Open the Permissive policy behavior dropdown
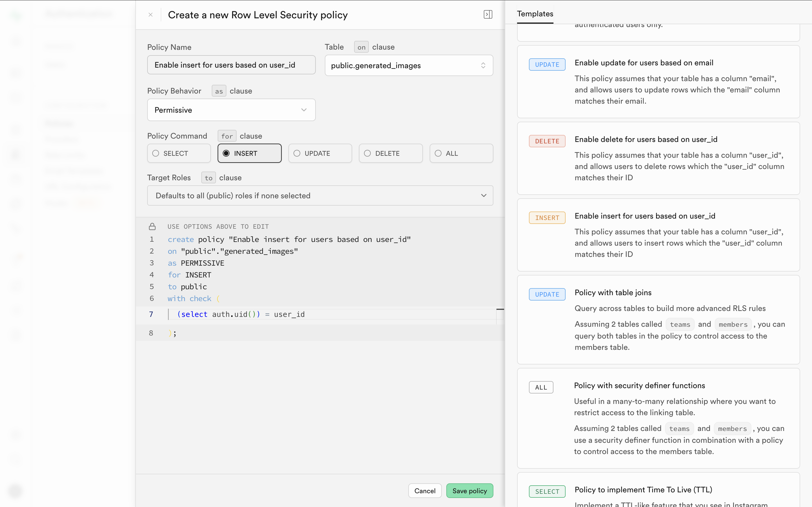812x507 pixels. 231,110
